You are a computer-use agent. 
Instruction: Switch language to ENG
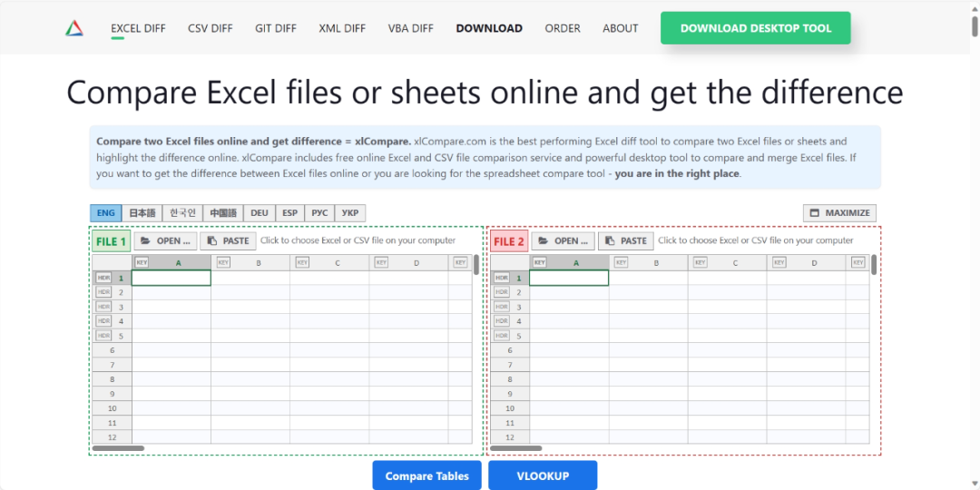click(105, 213)
